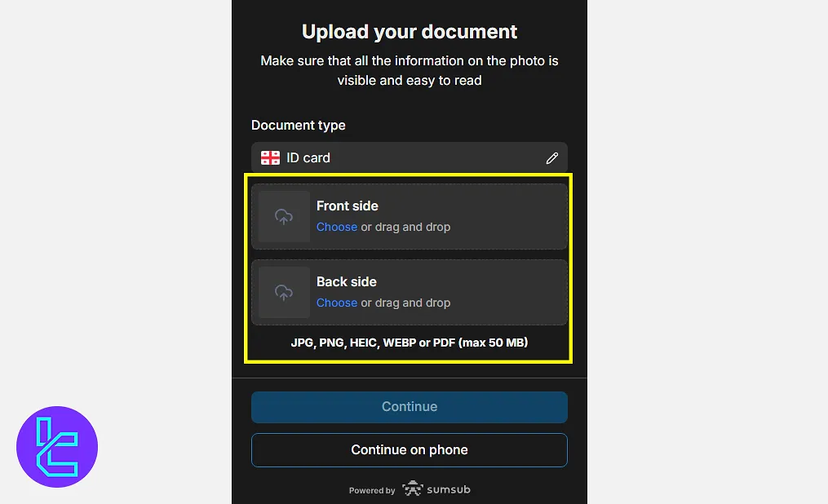Viewport: 828px width, 504px height.
Task: Click the Continue button
Action: [410, 407]
